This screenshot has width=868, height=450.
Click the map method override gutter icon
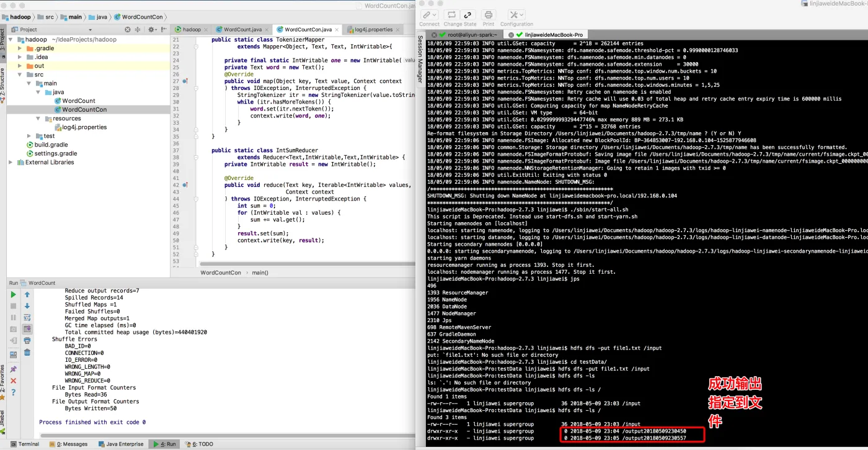(x=185, y=81)
